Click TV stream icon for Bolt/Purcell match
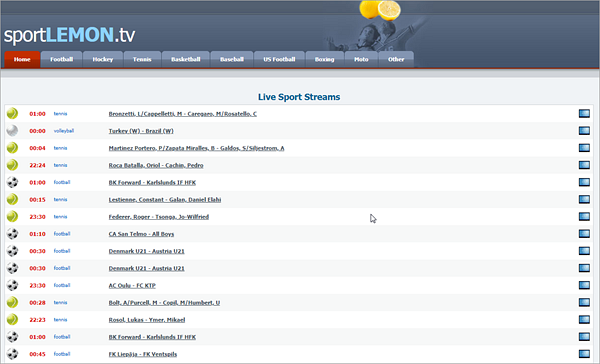600x364 pixels. tap(584, 302)
